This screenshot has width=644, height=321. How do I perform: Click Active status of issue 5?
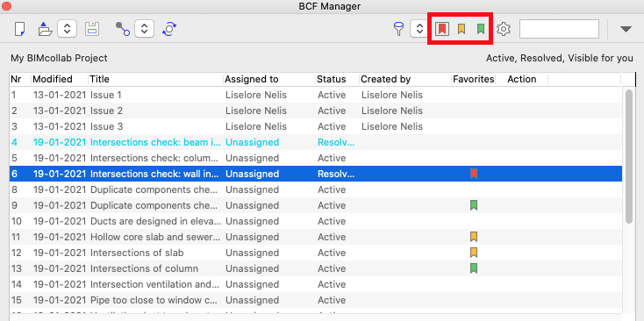(332, 158)
